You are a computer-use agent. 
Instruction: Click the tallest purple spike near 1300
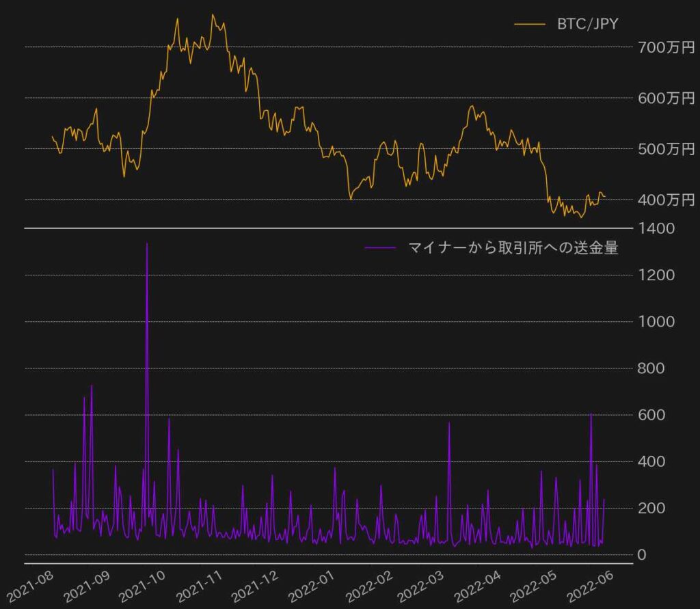click(x=147, y=244)
